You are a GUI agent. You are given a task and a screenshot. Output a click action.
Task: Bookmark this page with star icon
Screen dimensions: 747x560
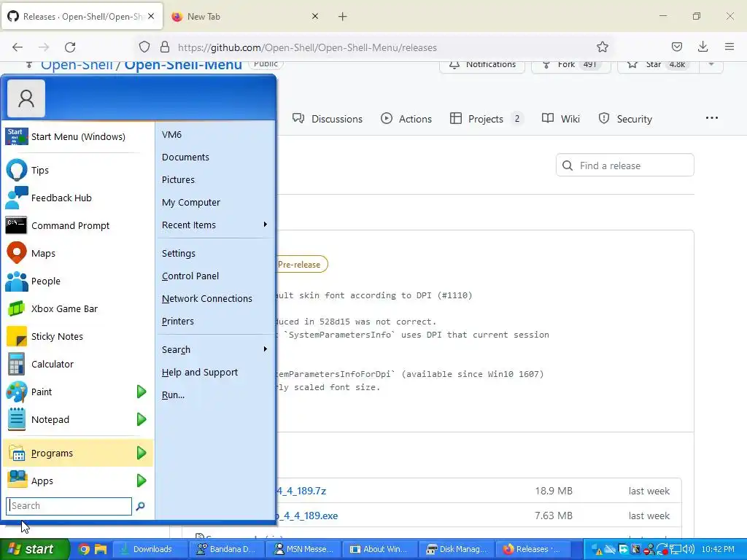point(602,47)
